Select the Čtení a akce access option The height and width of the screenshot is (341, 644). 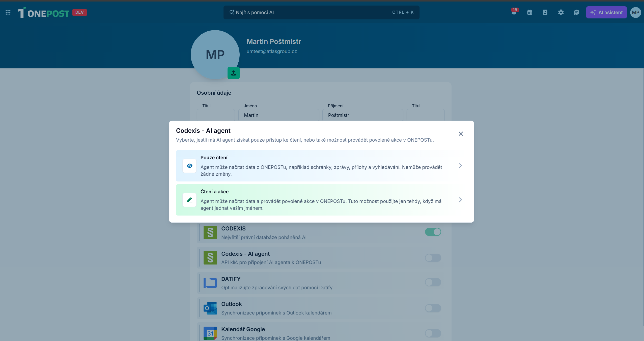[321, 200]
